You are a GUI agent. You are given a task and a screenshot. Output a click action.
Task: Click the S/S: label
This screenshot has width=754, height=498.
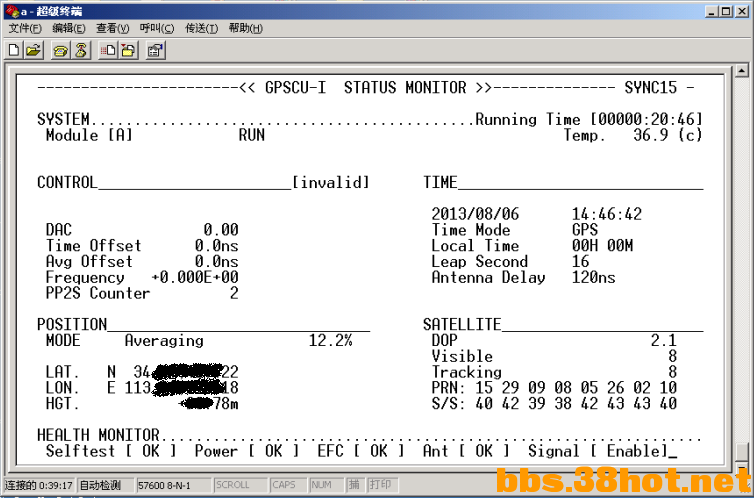point(449,404)
